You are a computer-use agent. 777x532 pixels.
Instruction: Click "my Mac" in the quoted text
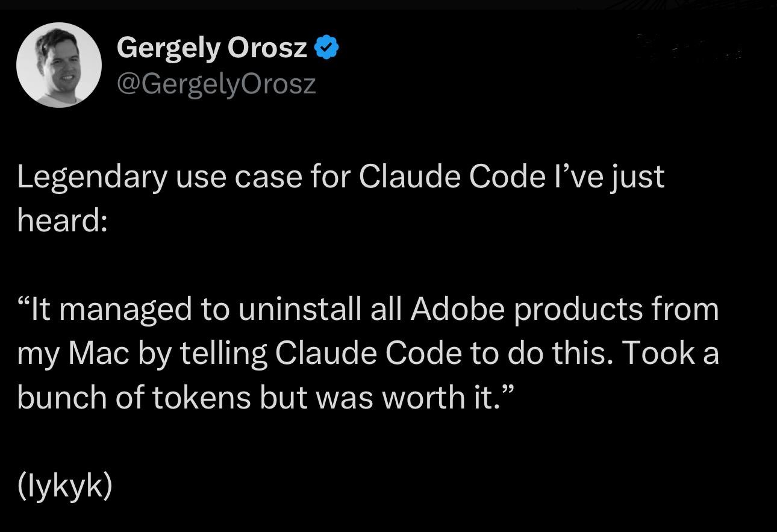click(x=73, y=353)
